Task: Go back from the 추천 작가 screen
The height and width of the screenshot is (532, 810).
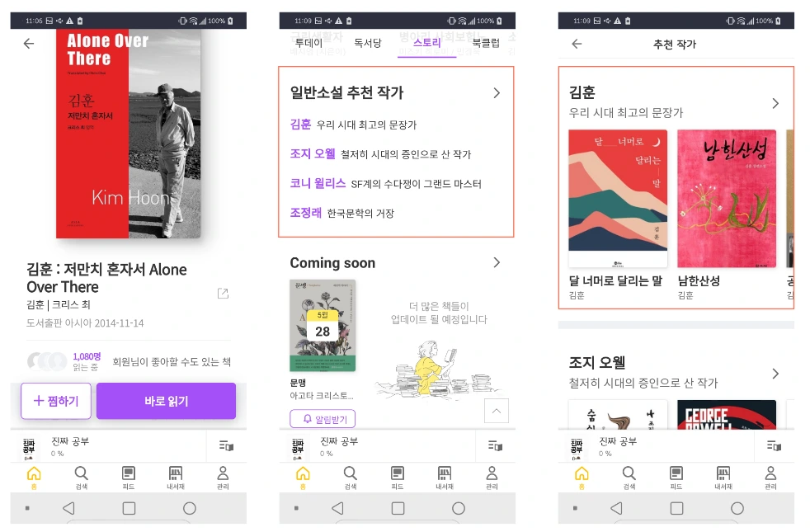Action: (577, 44)
